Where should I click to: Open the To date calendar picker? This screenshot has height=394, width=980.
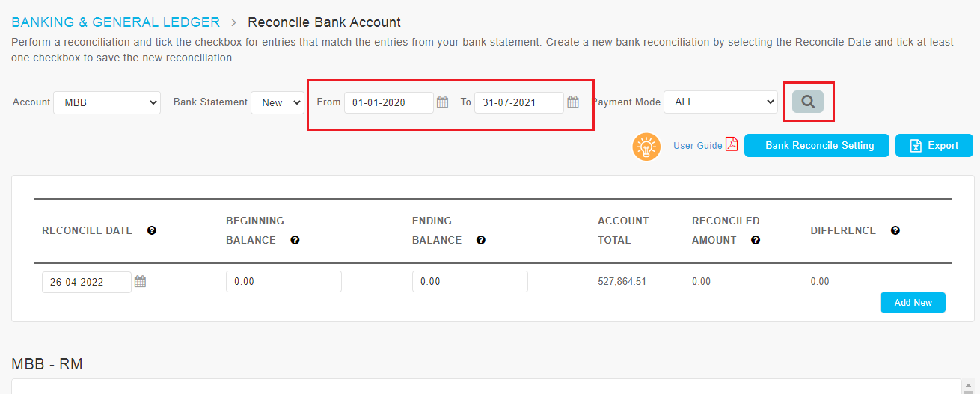pos(573,102)
